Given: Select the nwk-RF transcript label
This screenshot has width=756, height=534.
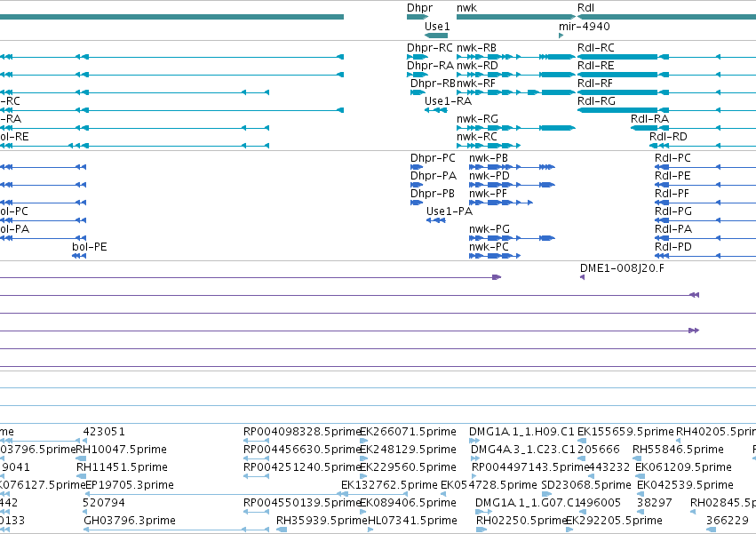Looking at the screenshot, I should point(476,84).
